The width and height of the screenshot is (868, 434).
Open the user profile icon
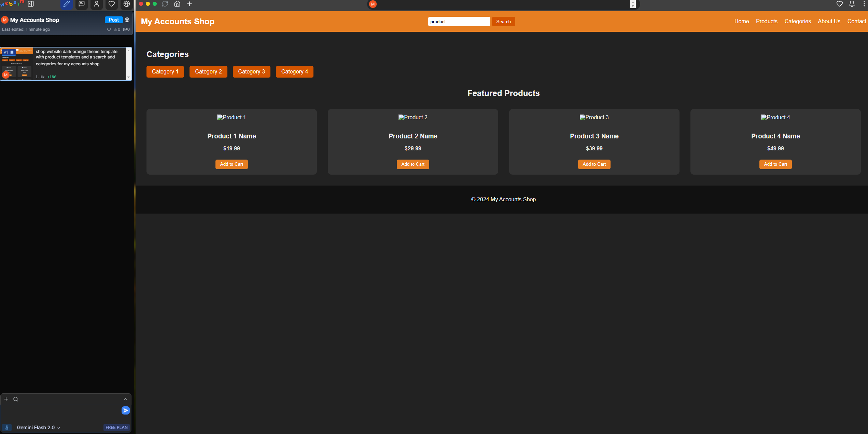(97, 4)
